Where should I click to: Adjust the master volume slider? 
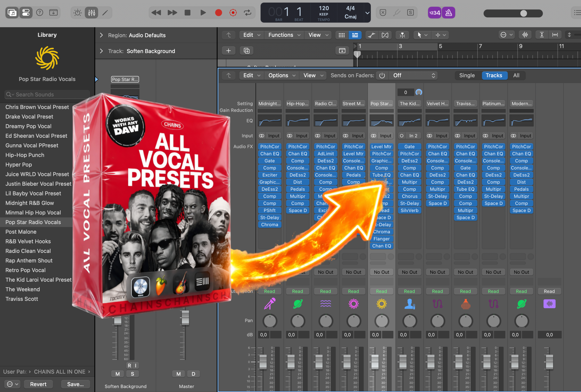513,13
